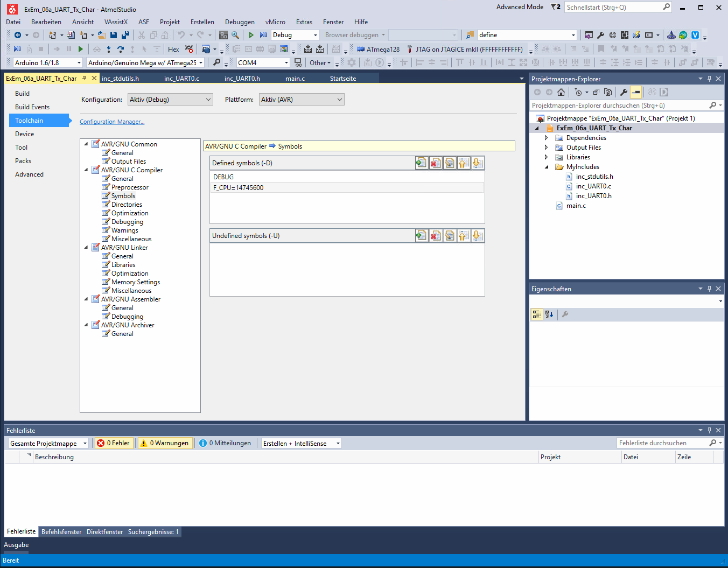Click the wrench icon in Projektmappen-Explorer toolbar
Image resolution: width=728 pixels, height=568 pixels.
click(x=624, y=92)
